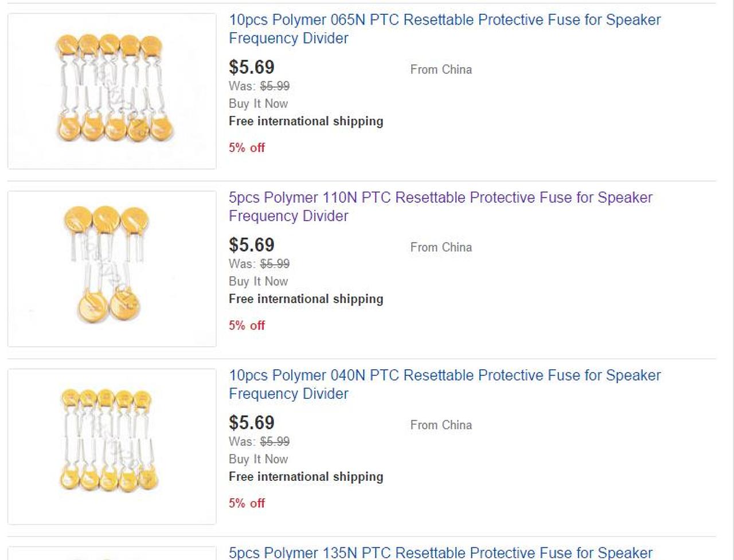734x560 pixels.
Task: Click the $5.69 price of the 065N listing
Action: tap(252, 67)
